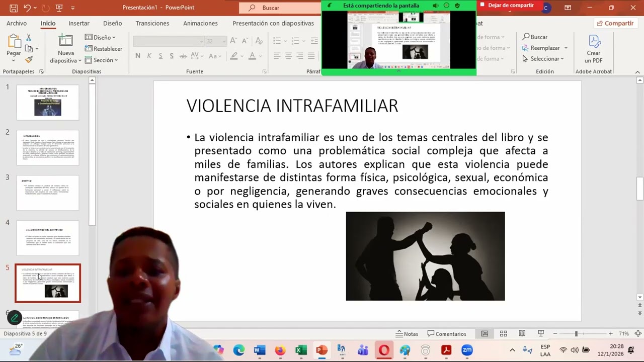Select the format painter brush
The width and height of the screenshot is (644, 362).
(29, 59)
